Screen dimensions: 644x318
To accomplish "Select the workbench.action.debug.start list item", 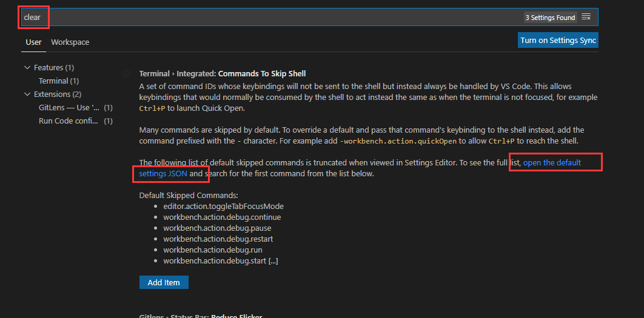I will pos(221,260).
